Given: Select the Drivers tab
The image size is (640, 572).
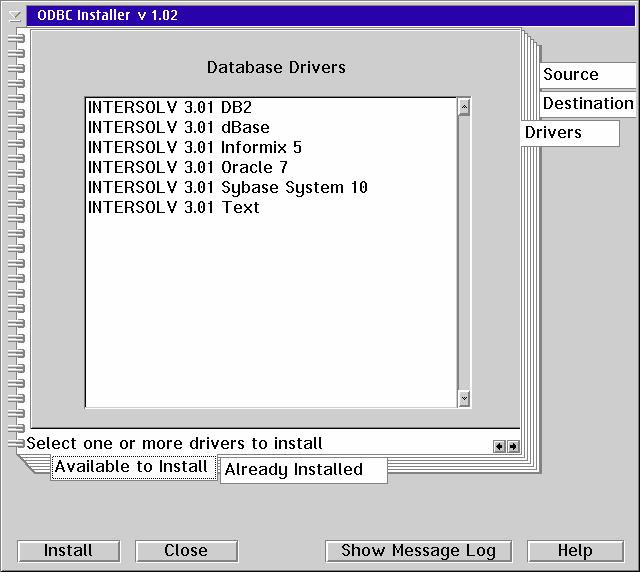Looking at the screenshot, I should coord(570,133).
